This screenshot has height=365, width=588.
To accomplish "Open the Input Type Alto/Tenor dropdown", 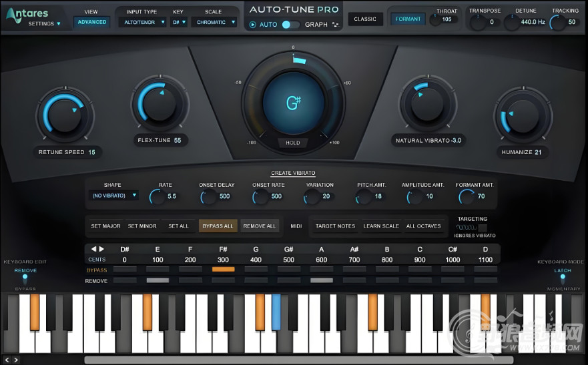I will (x=143, y=23).
